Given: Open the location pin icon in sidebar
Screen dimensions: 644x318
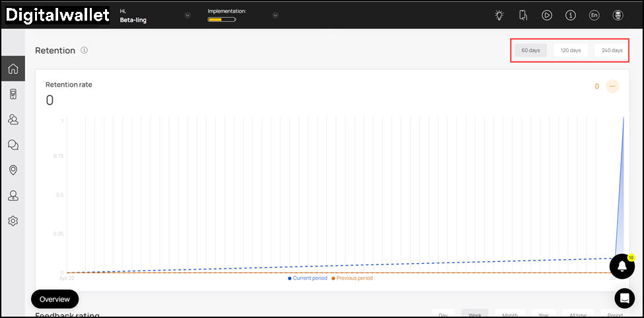Looking at the screenshot, I should (x=13, y=170).
